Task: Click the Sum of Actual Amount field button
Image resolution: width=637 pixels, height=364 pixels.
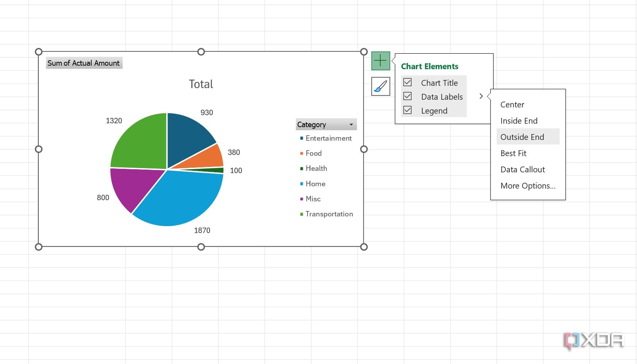Action: tap(84, 63)
